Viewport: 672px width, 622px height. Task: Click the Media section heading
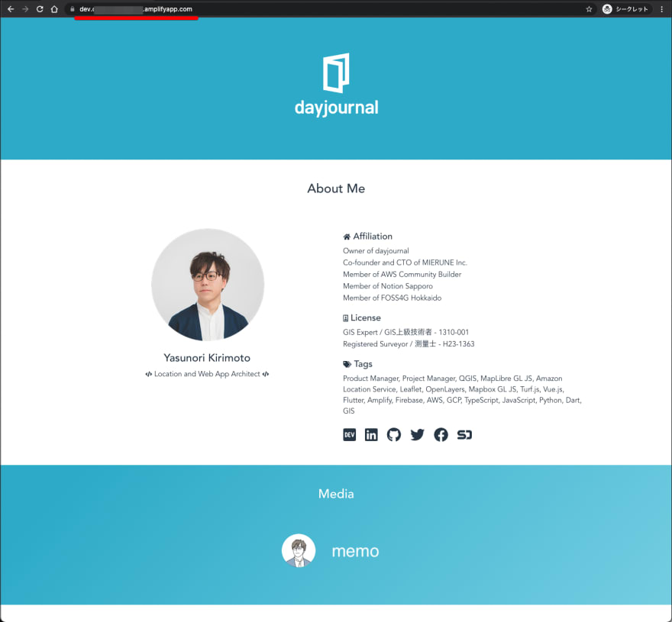point(336,494)
